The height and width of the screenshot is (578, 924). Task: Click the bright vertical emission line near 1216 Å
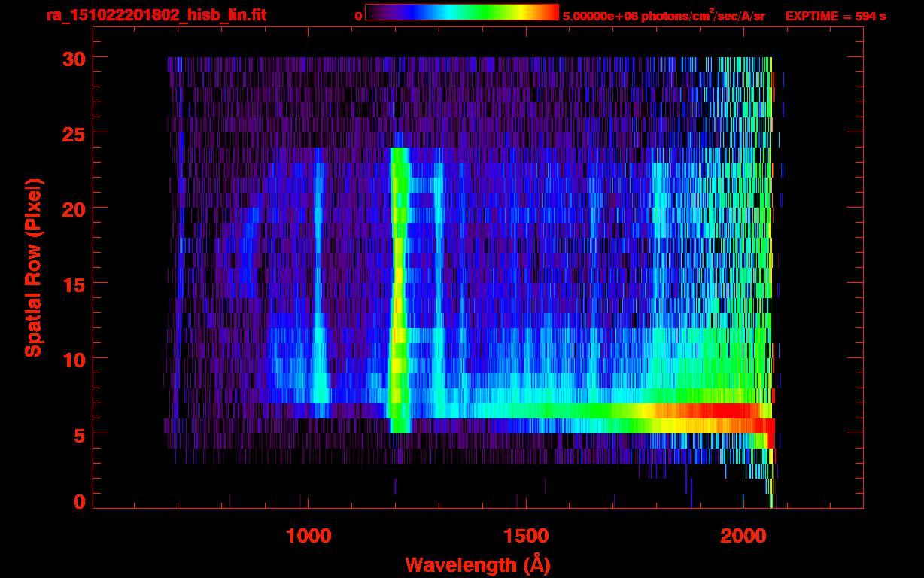pos(399,290)
